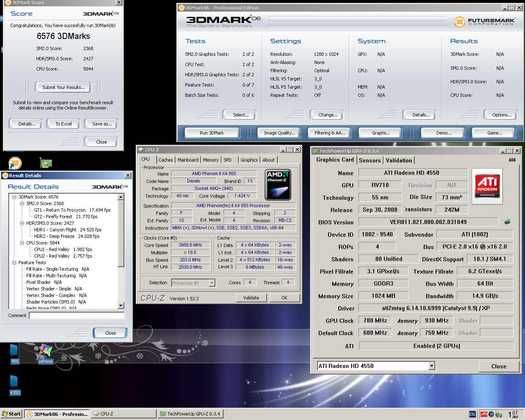The image size is (525, 420).
Task: Click the AMD Phenom II logo in CPU-Z
Action: pos(278,185)
